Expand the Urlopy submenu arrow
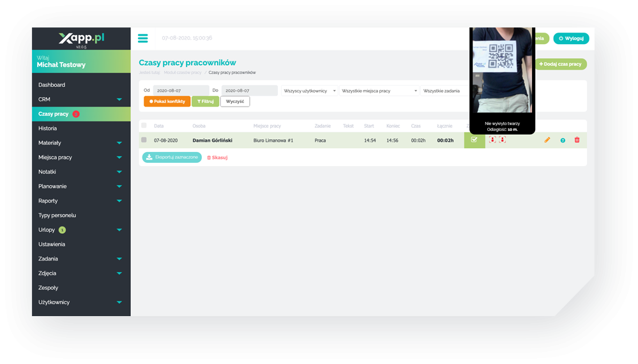The image size is (638, 364). tap(119, 230)
